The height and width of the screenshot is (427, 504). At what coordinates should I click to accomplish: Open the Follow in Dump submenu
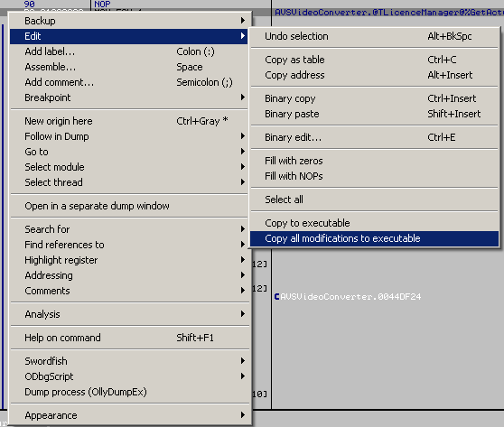tap(128, 136)
